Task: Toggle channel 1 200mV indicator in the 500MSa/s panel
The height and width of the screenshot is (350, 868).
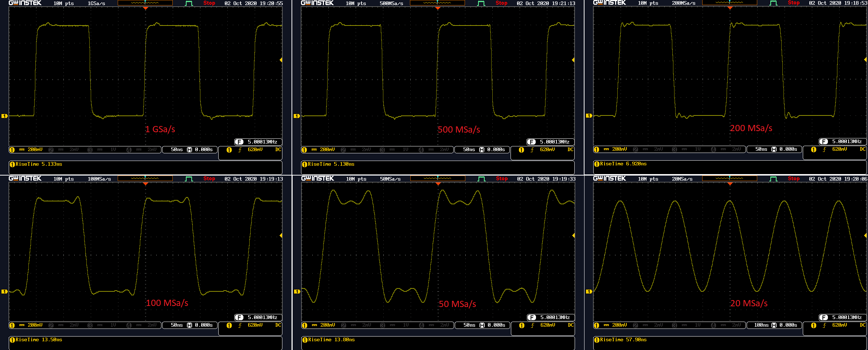Action: tap(318, 150)
